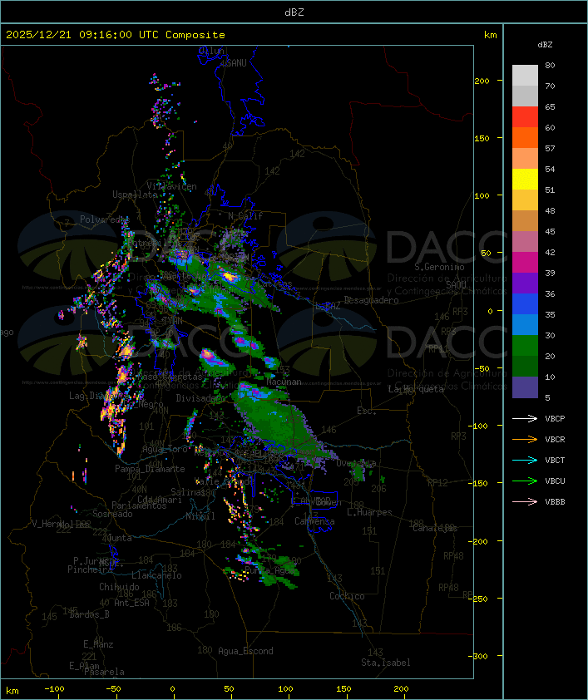Screen dimensions: 588x700
Task: Click the Sta.Isabel map label
Action: [x=386, y=663]
